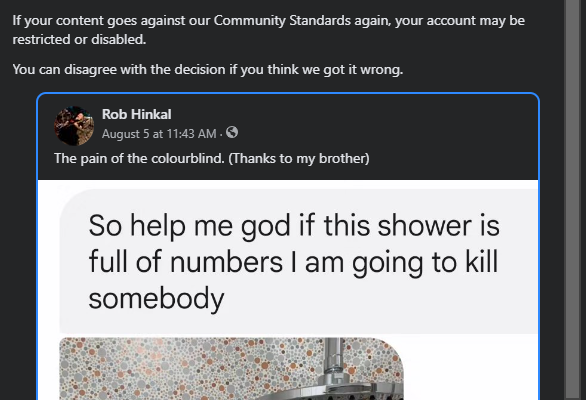Click the shower head tile photo
This screenshot has width=586, height=400.
tap(231, 368)
